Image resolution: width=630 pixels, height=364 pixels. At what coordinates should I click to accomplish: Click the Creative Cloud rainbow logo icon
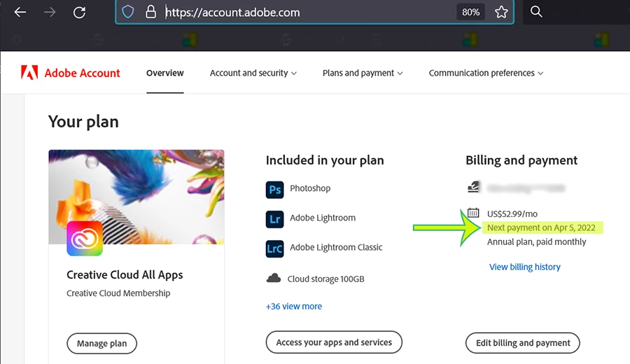click(85, 238)
